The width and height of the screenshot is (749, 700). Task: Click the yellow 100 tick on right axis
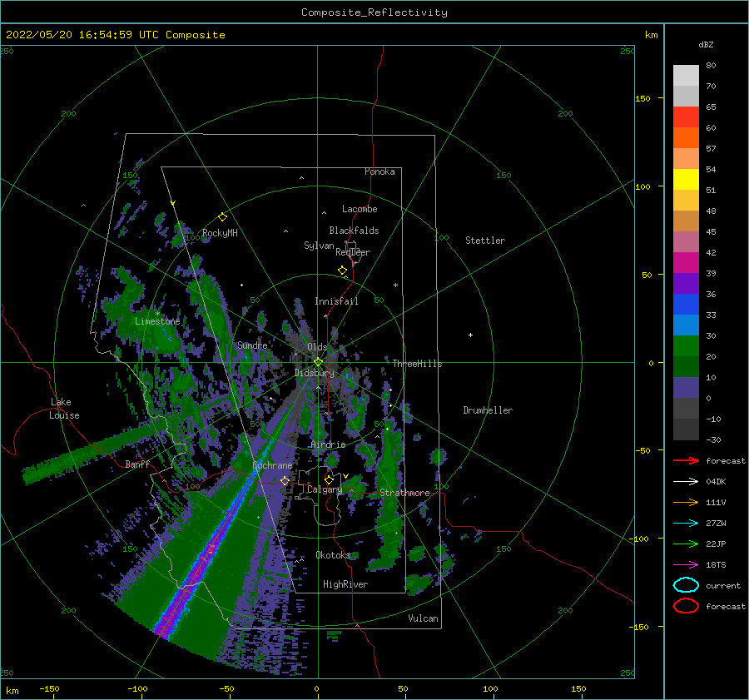(642, 186)
